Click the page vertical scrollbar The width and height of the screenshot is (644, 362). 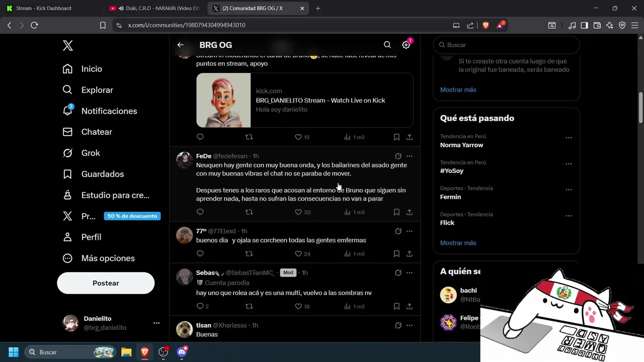(x=640, y=107)
